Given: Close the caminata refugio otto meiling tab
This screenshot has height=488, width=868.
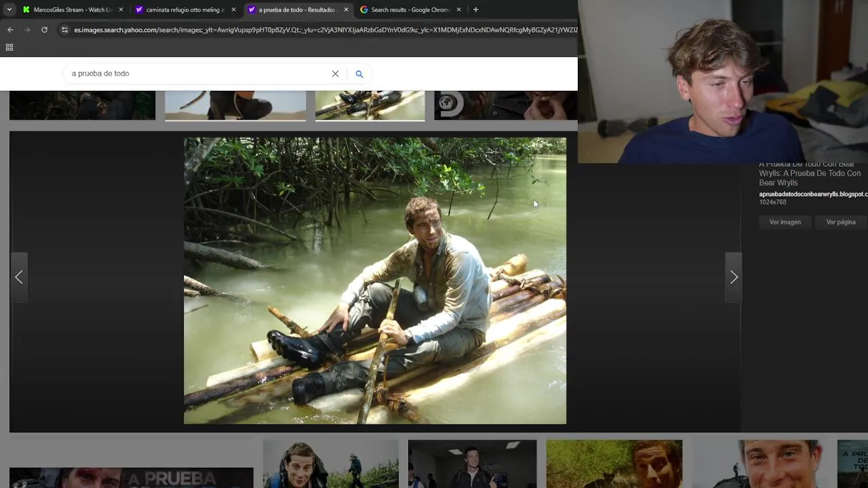Looking at the screenshot, I should point(233,9).
